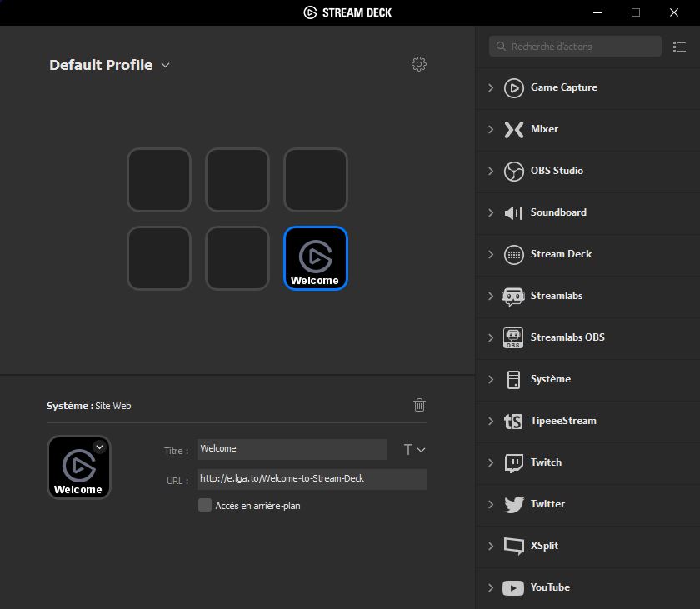Click the Twitter bird icon
700x609 pixels.
tap(514, 505)
